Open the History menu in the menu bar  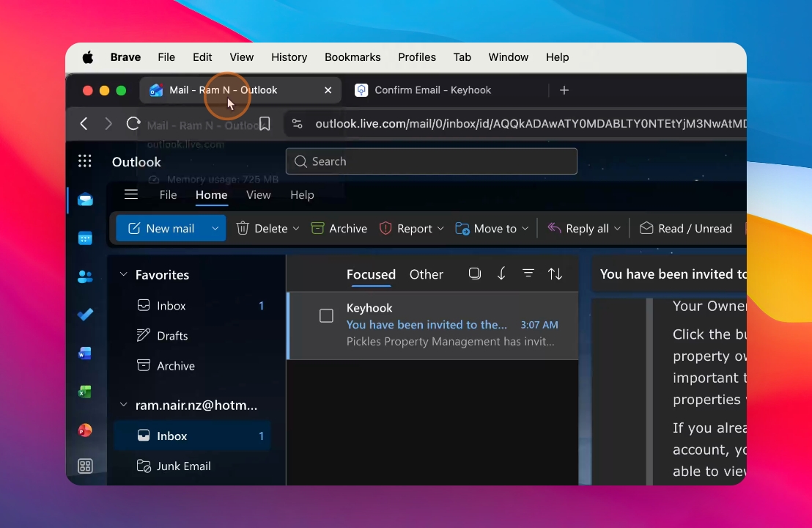tap(289, 57)
